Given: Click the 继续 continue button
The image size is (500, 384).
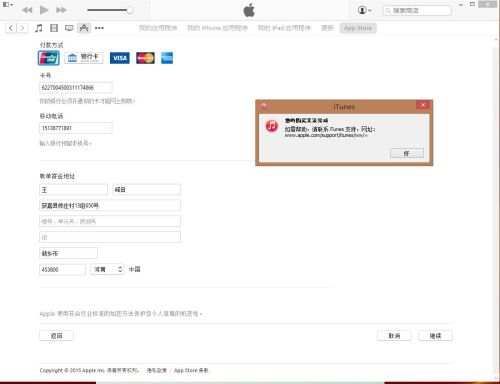Looking at the screenshot, I should coord(435,336).
